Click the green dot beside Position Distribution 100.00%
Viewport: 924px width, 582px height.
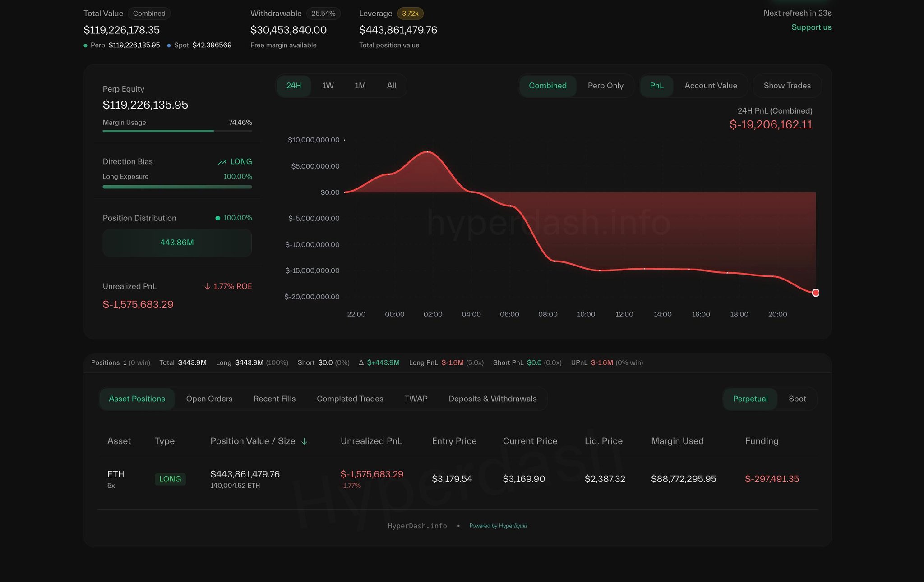218,218
